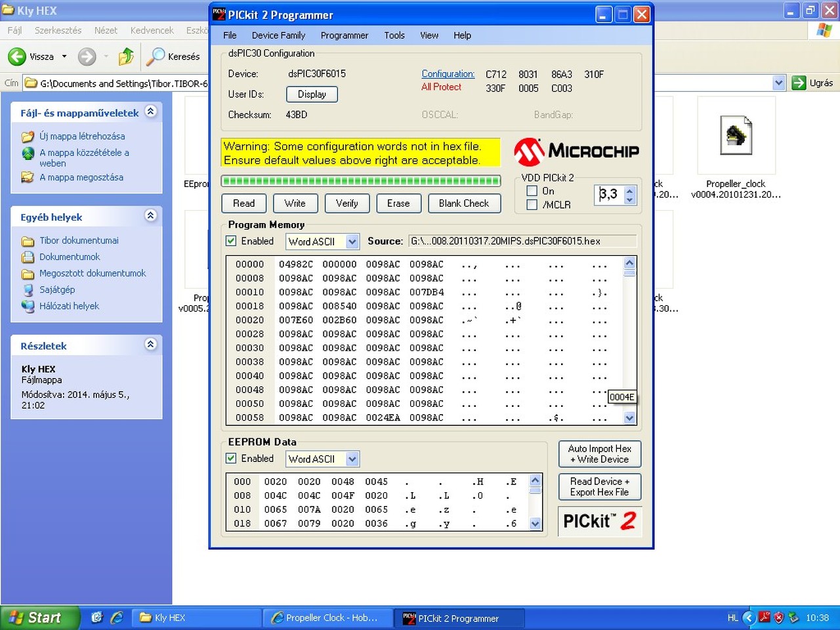The image size is (840, 630).
Task: Click Program Memory scrollbar down arrow
Action: point(630,418)
